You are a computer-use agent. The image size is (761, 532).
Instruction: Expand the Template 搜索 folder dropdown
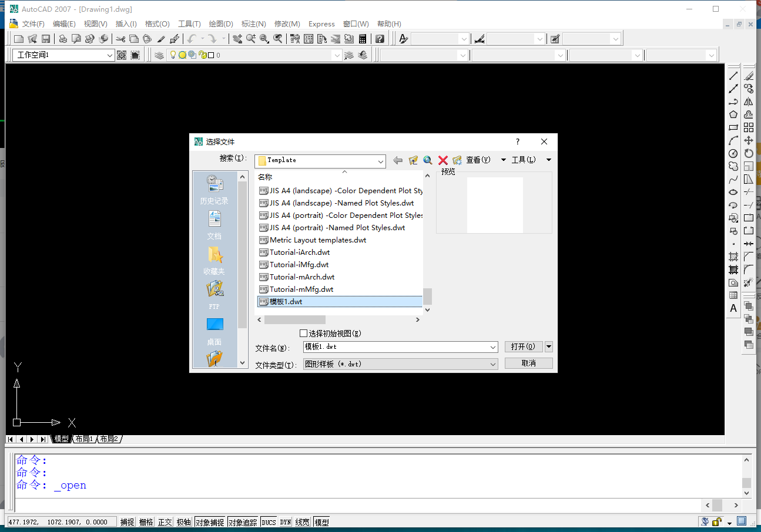click(x=380, y=160)
